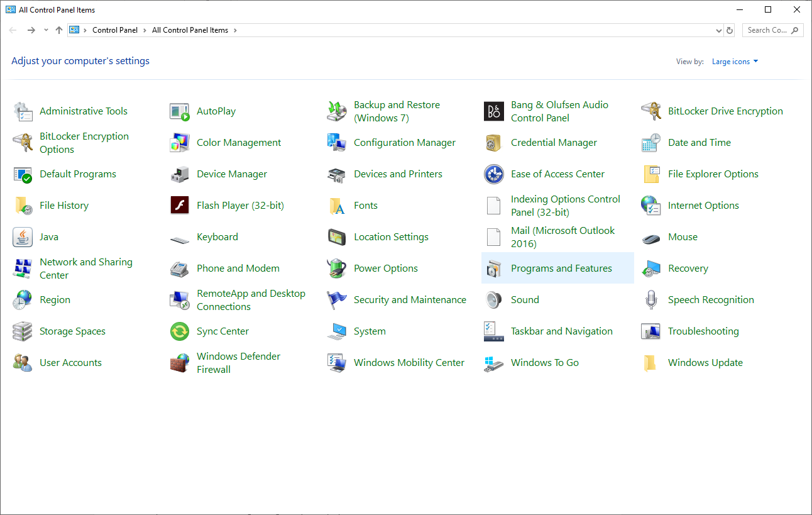Open BitLocker Drive Encryption icon
Screen dimensions: 812x515
tap(651, 111)
